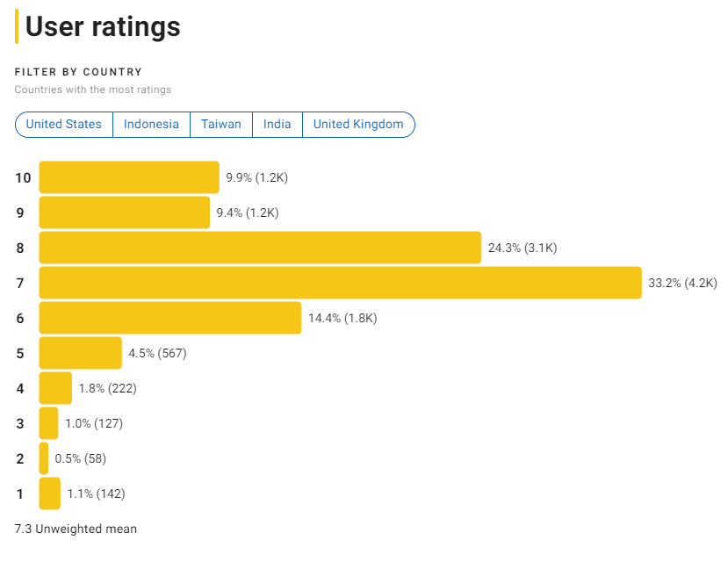Select the bar for rating 10
Viewport: 728px width, 569px height.
coord(128,177)
